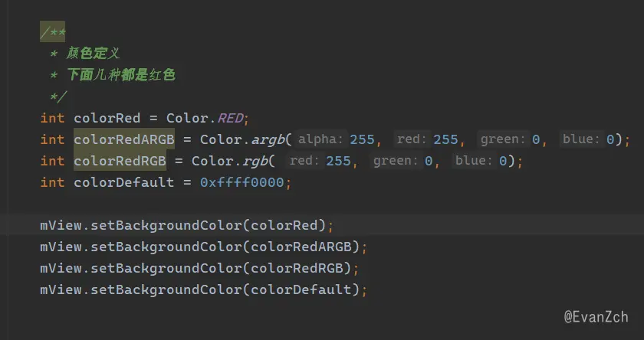Click the 'argb' method name

click(x=268, y=139)
